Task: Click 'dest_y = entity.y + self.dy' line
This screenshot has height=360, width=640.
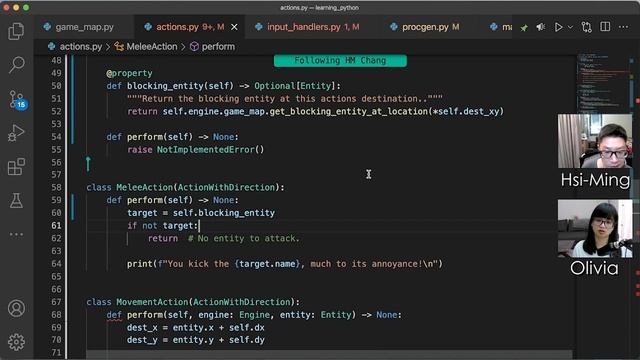Action: pos(196,340)
